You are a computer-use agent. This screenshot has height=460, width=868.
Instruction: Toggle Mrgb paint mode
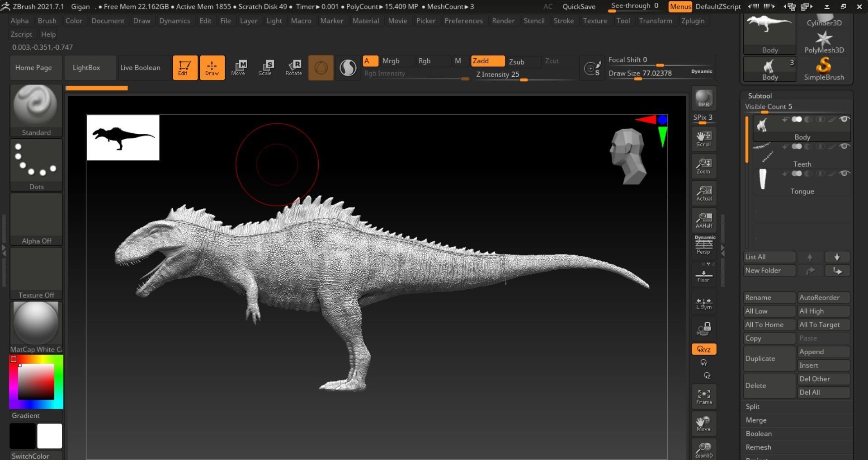coord(397,61)
